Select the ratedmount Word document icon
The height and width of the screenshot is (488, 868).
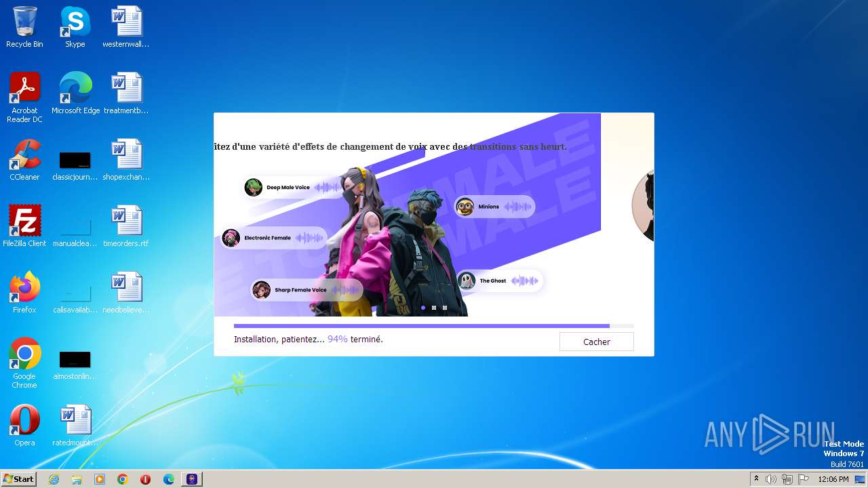pos(75,426)
